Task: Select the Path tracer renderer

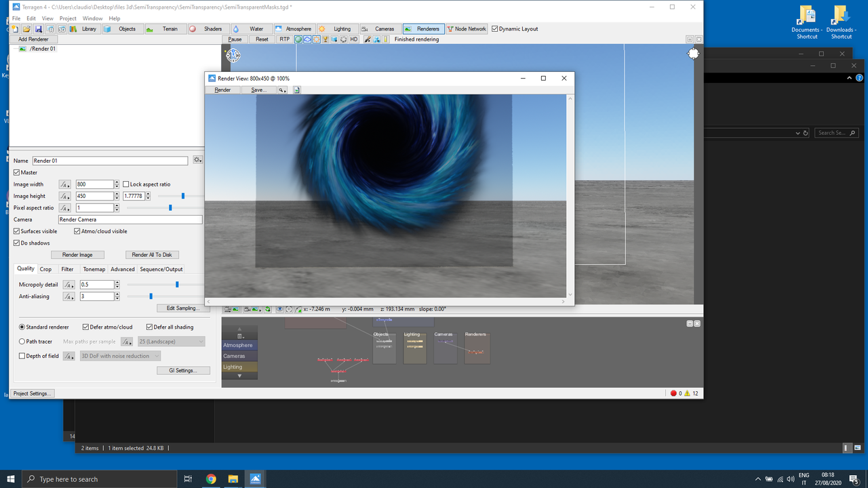Action: [x=21, y=341]
